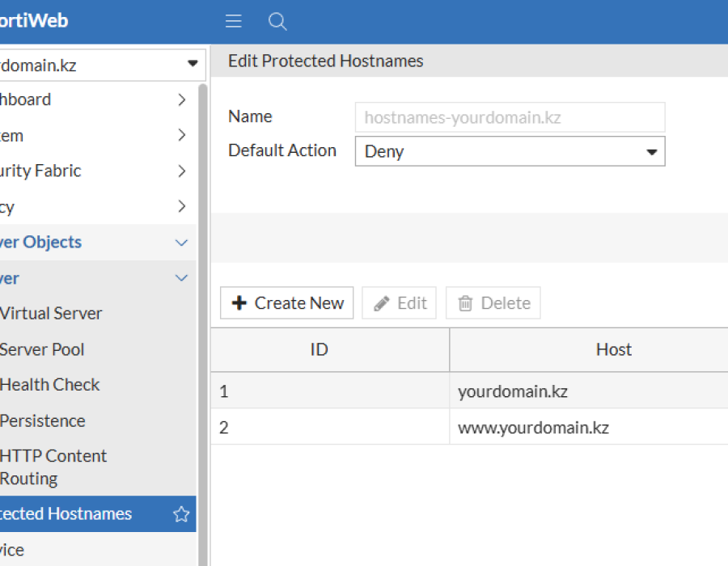Click the FortiWeb logo
Screen dimensions: 728x566
click(33, 21)
